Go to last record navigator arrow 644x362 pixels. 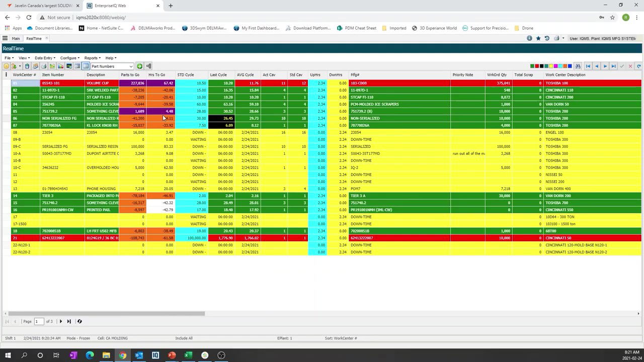(x=613, y=66)
